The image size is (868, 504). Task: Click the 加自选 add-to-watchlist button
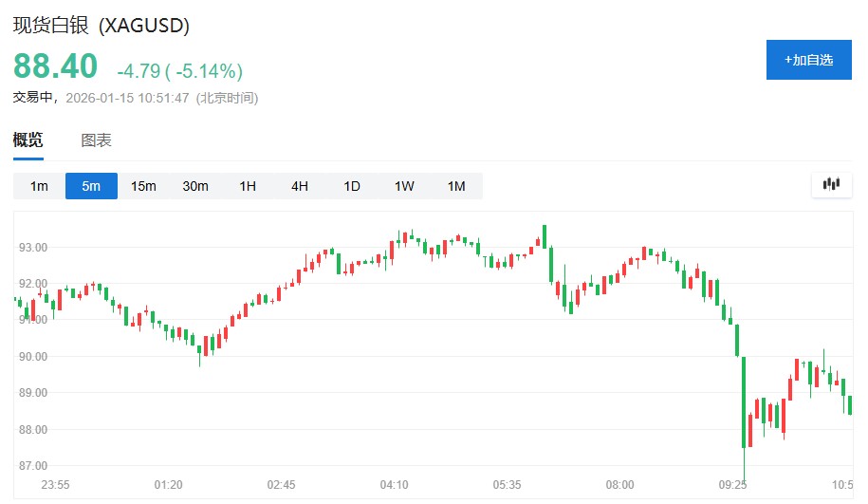coord(808,60)
